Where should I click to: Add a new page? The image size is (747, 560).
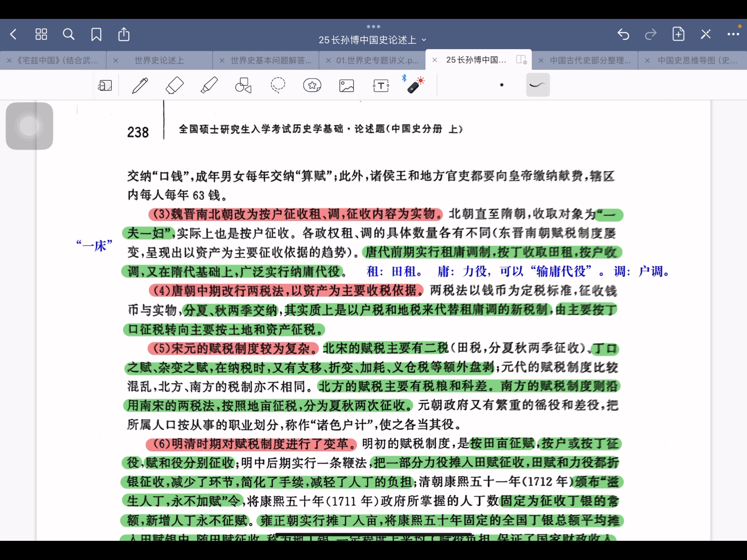pyautogui.click(x=679, y=34)
